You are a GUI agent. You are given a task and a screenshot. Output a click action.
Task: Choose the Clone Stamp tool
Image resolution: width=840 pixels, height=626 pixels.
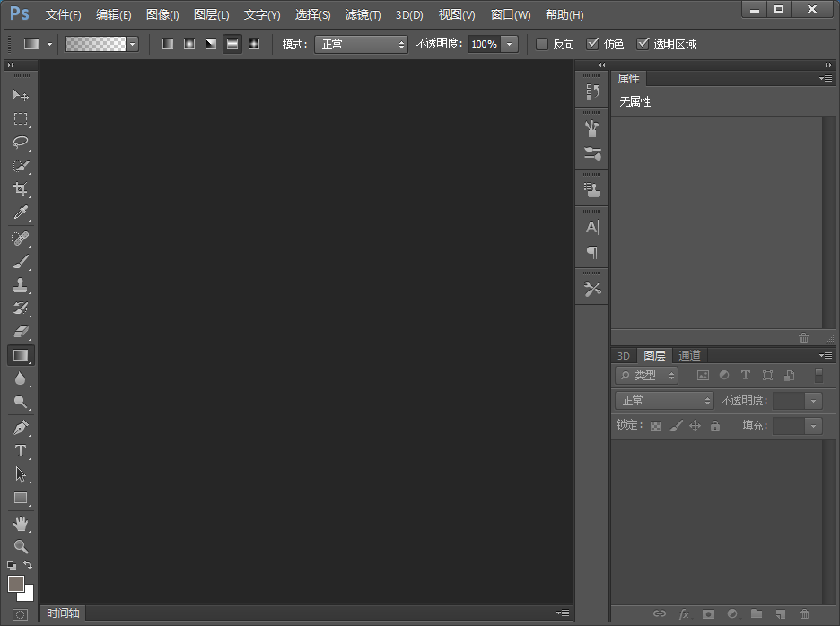(21, 285)
